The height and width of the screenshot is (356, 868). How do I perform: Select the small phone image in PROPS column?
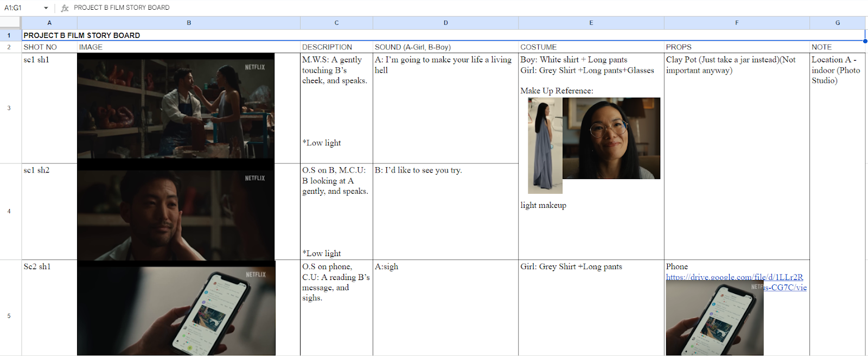[x=714, y=318]
